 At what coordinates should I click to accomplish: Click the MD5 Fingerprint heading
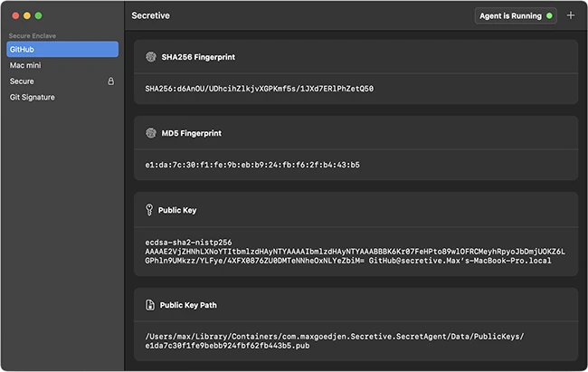click(191, 133)
